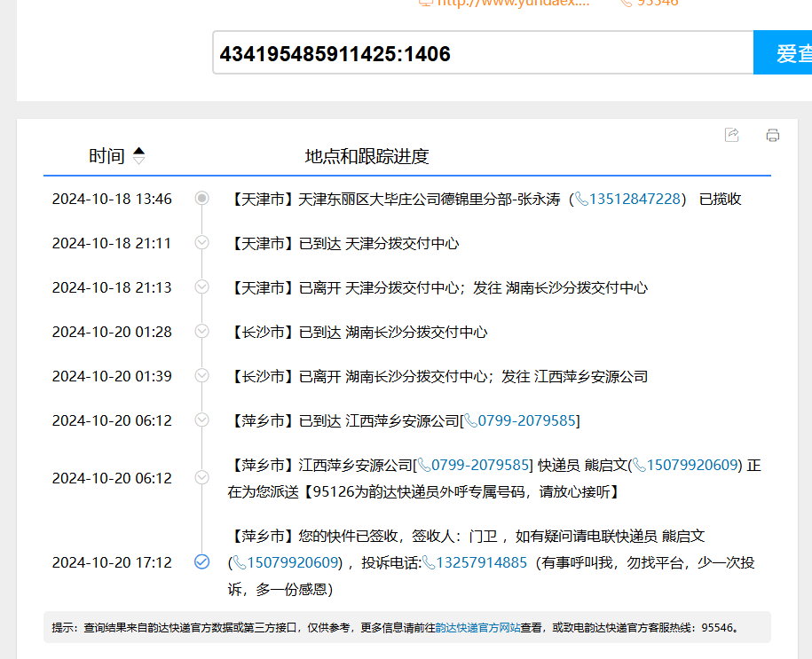This screenshot has height=659, width=812.
Task: Click the status marker for 2024-10-18 21:11
Action: (202, 242)
